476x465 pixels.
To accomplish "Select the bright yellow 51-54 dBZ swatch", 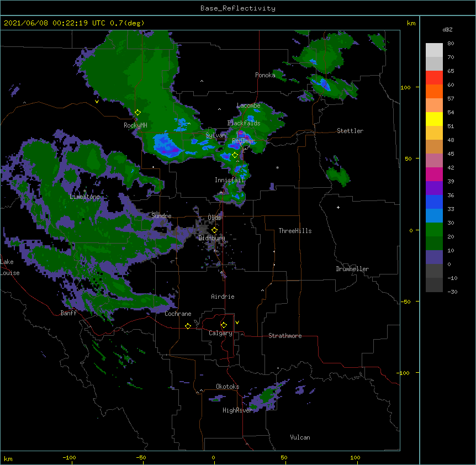I will [434, 119].
